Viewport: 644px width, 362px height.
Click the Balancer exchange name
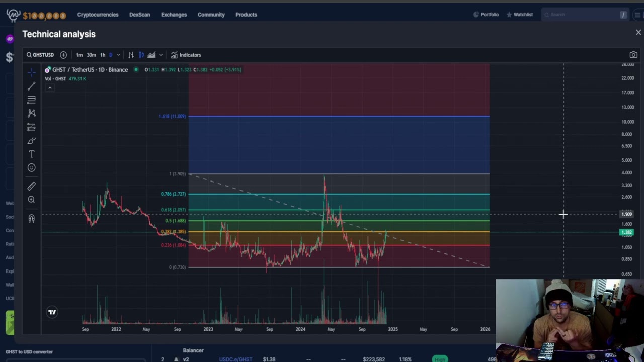[193, 350]
